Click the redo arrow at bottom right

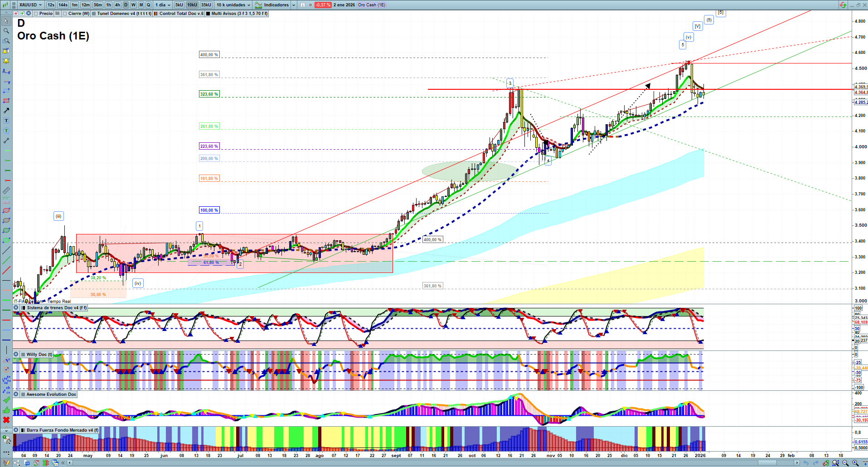[816, 463]
